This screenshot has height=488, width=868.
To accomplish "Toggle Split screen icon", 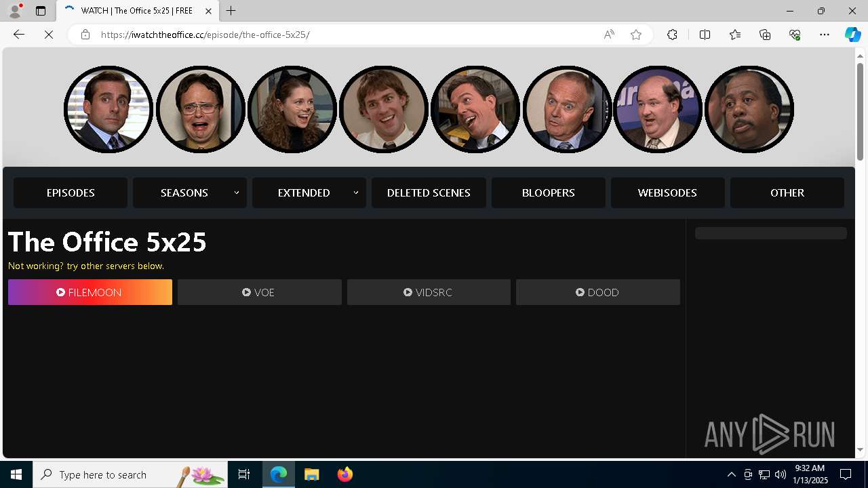I will (x=705, y=35).
